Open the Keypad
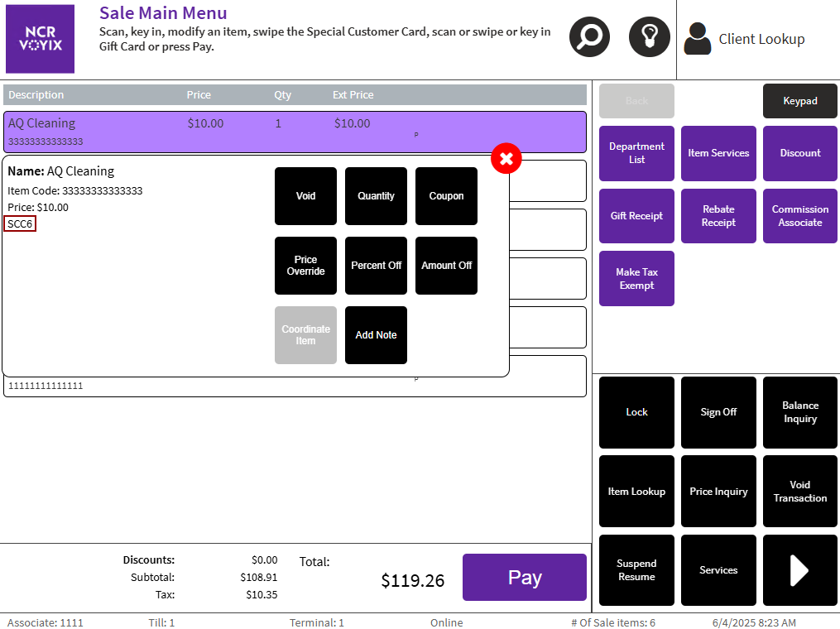Screen dimensions: 840x629 [x=800, y=101]
